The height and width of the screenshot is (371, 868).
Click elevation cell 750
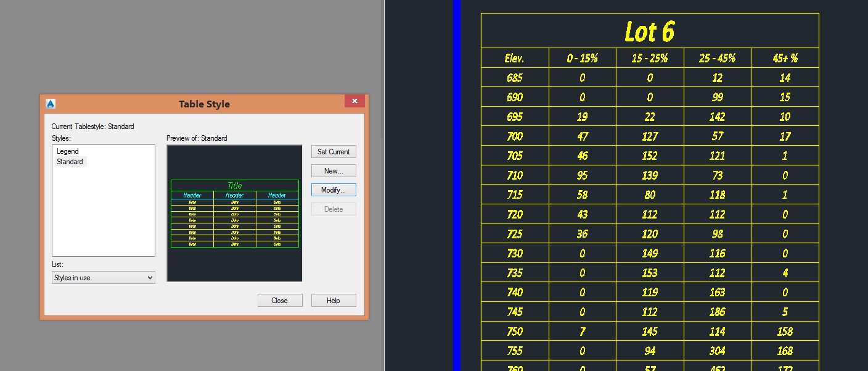[515, 331]
